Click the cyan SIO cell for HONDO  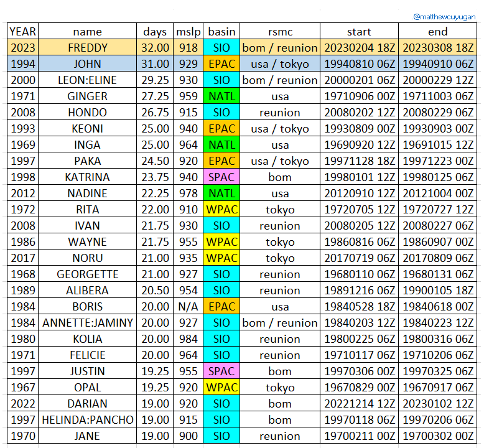point(221,113)
